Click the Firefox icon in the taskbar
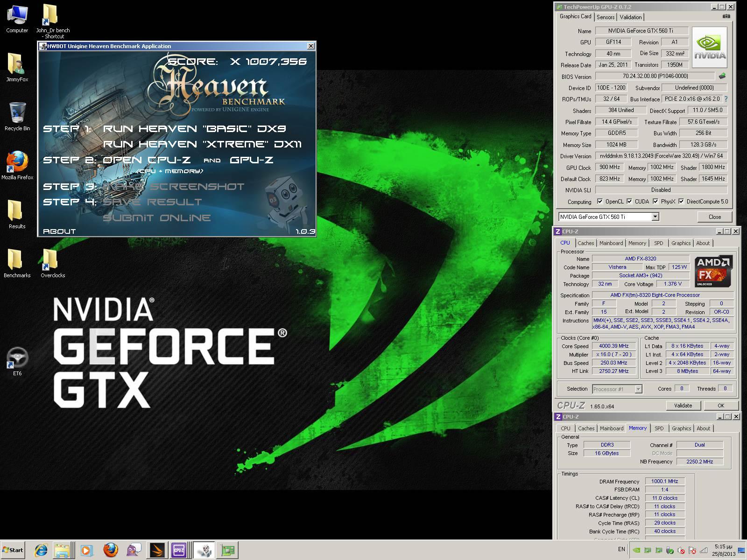The width and height of the screenshot is (747, 560). point(110,550)
